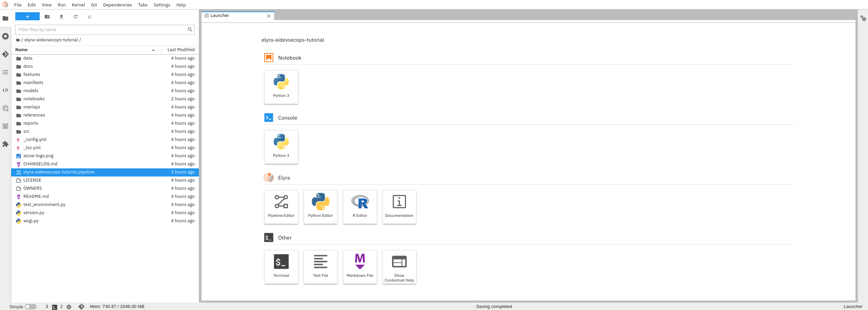Open the Extension Manager puzzle icon
868x310 pixels.
(x=5, y=144)
